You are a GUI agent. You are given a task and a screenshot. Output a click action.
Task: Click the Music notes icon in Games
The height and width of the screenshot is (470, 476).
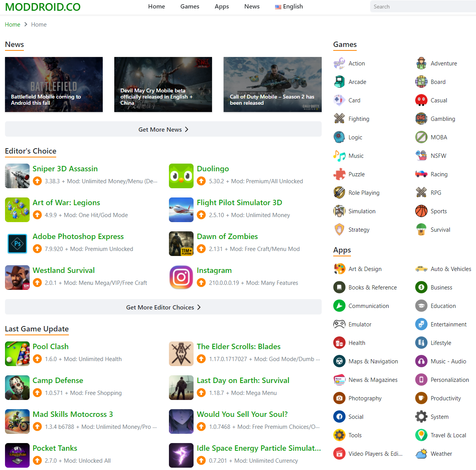[x=339, y=156]
